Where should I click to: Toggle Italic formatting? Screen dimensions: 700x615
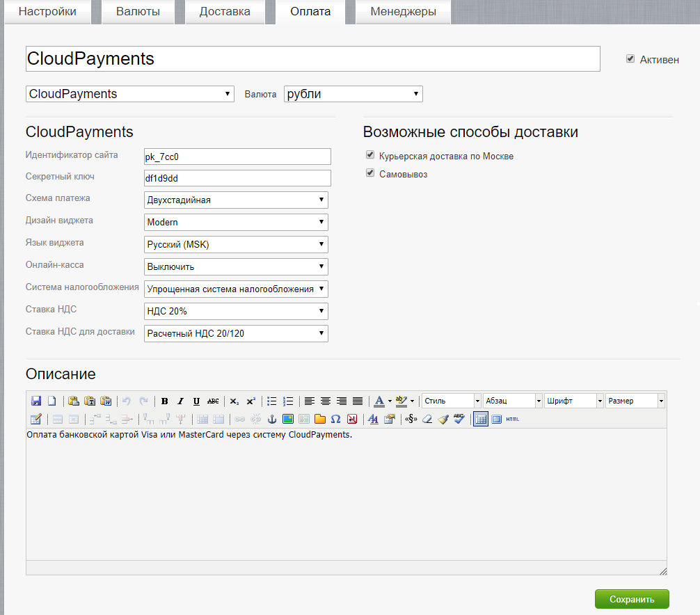point(180,401)
